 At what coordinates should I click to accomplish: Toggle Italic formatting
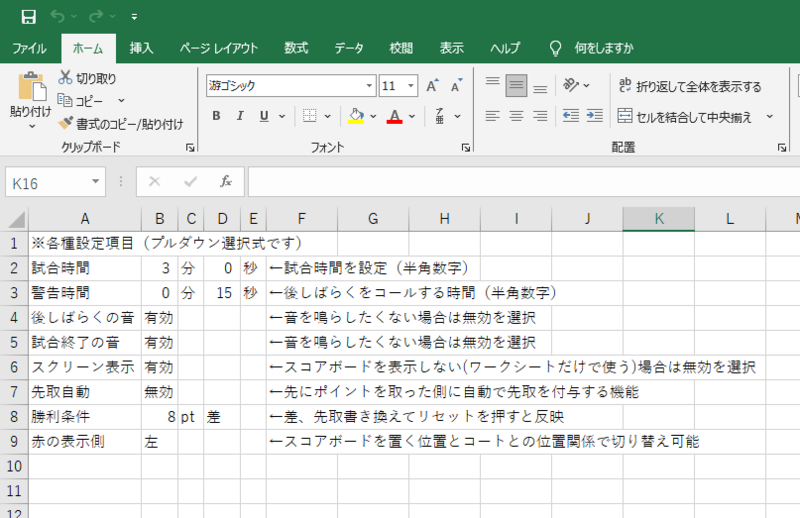tap(240, 116)
